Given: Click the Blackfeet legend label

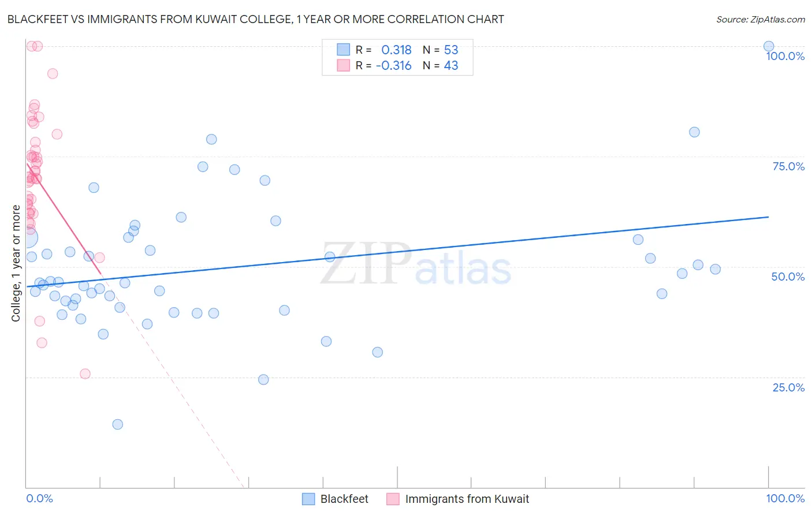Looking at the screenshot, I should point(344,499).
